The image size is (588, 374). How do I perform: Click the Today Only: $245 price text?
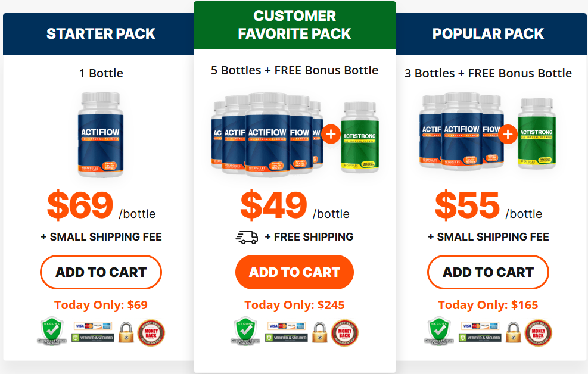(294, 305)
